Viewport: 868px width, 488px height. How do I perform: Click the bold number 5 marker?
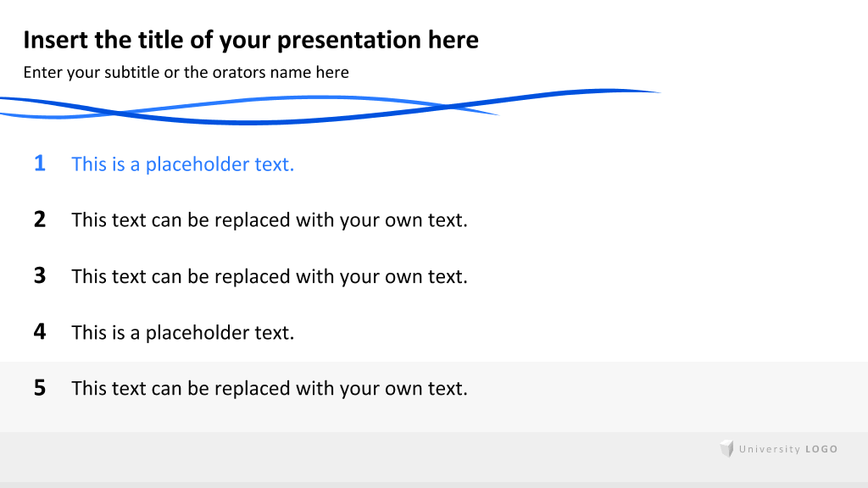click(x=40, y=388)
